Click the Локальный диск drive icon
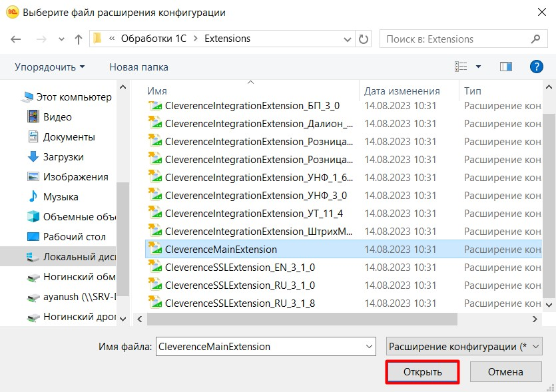 point(33,257)
